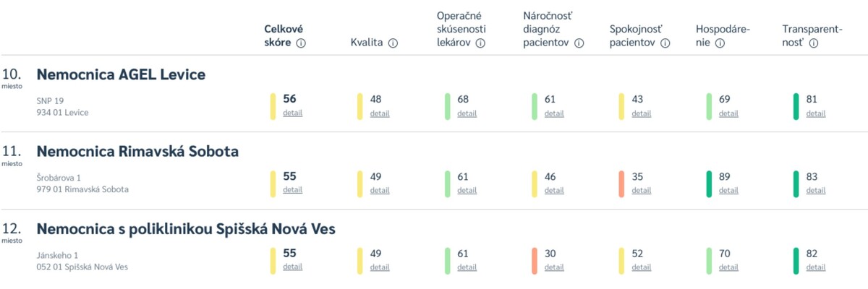View detail for Levice transparency score 81
The image size is (868, 289).
[x=816, y=113]
